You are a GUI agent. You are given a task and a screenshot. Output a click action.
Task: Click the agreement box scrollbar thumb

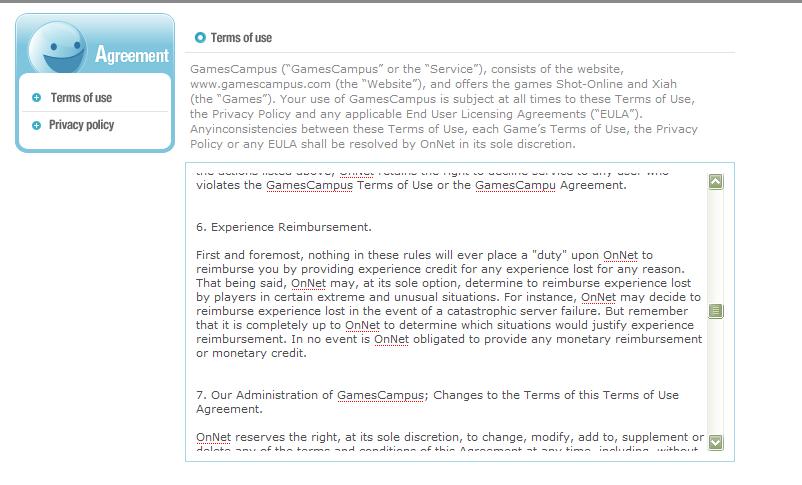pos(715,311)
